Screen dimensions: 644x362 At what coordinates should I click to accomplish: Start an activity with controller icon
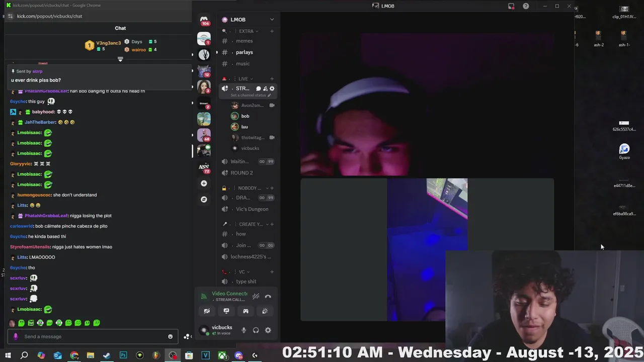tap(246, 311)
